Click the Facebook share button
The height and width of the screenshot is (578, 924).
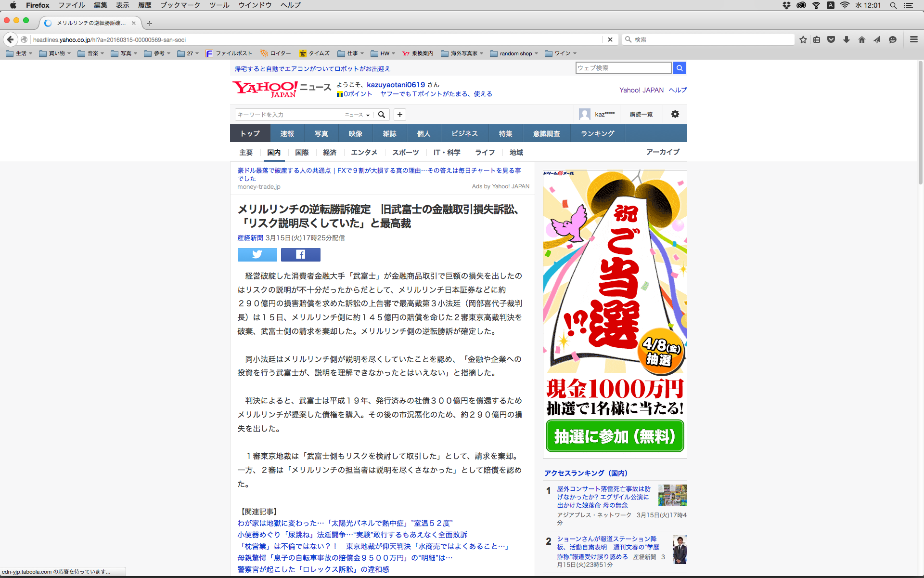pos(300,254)
